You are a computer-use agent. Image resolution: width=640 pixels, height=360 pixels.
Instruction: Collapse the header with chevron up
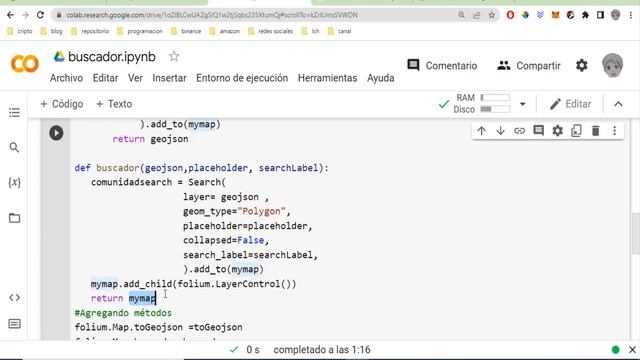click(x=618, y=104)
